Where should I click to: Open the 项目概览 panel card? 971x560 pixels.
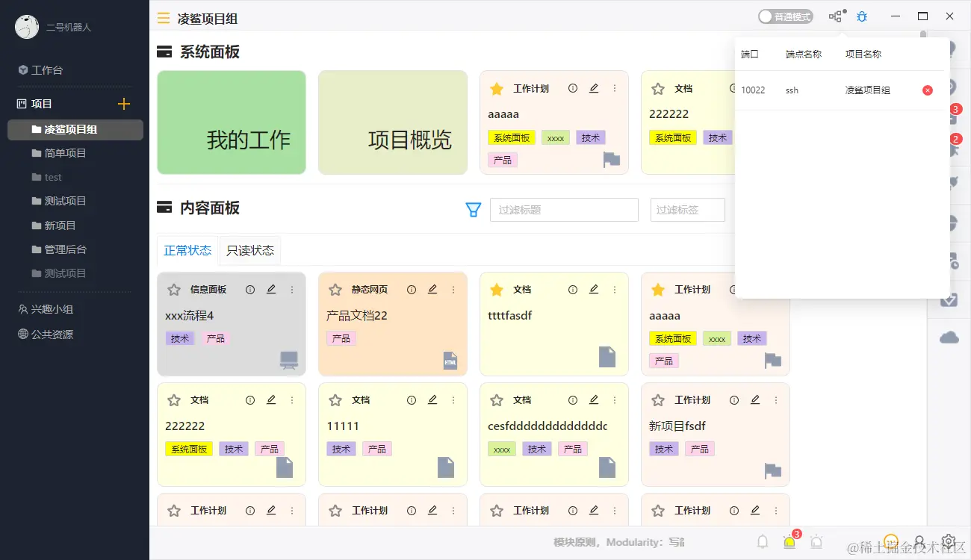393,122
